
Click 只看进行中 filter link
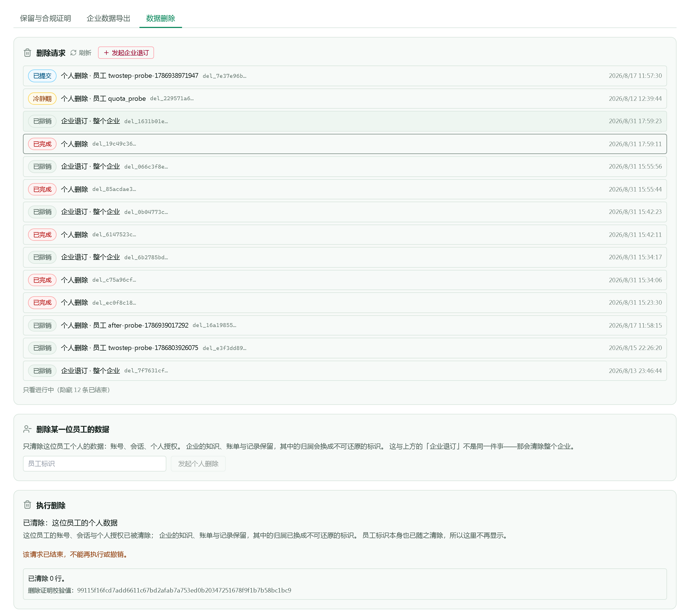[66, 390]
